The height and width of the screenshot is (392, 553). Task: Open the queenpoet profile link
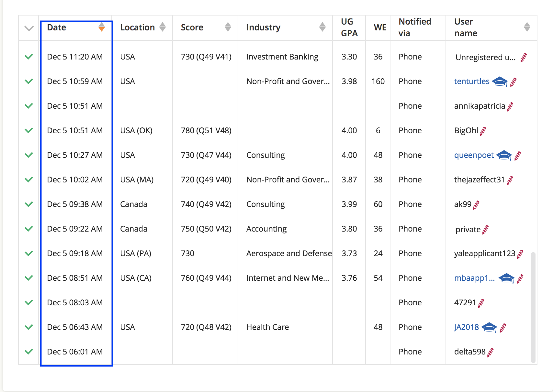point(474,155)
